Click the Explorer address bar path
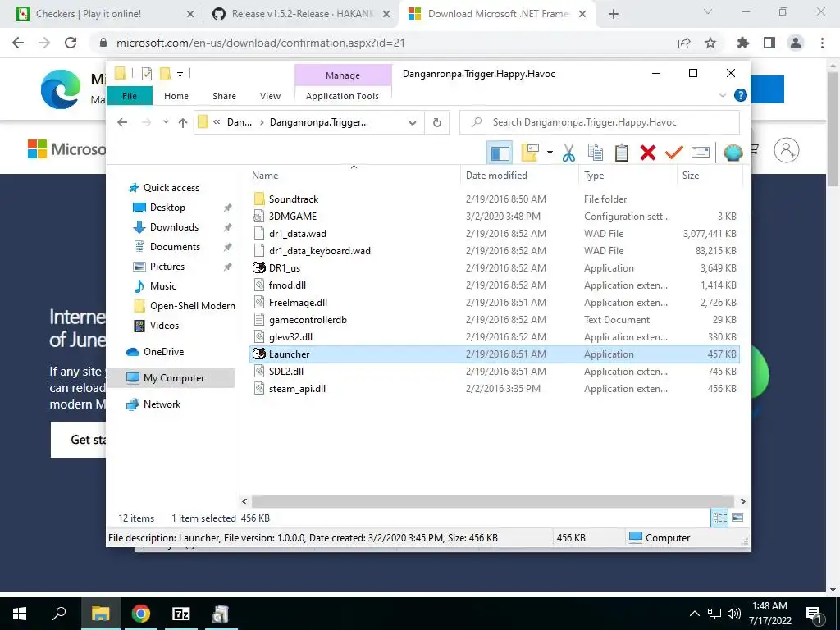Viewport: 840px width, 630px height. click(x=308, y=122)
